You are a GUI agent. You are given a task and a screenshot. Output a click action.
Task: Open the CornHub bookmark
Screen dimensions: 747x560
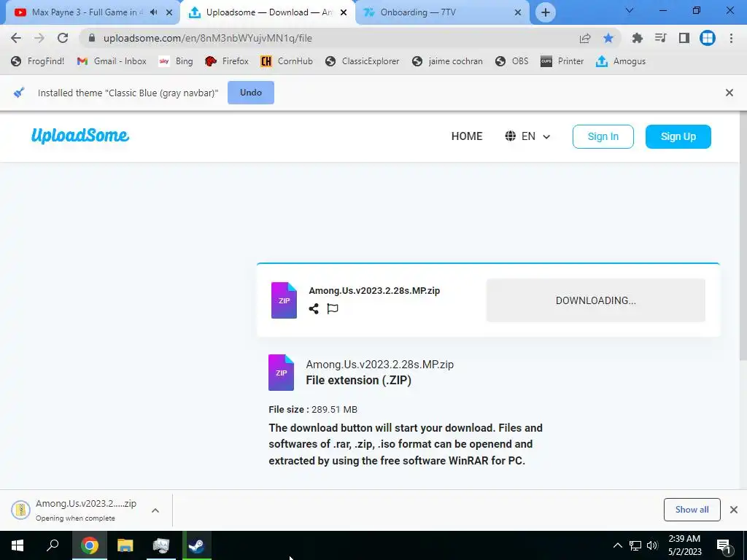(x=287, y=61)
